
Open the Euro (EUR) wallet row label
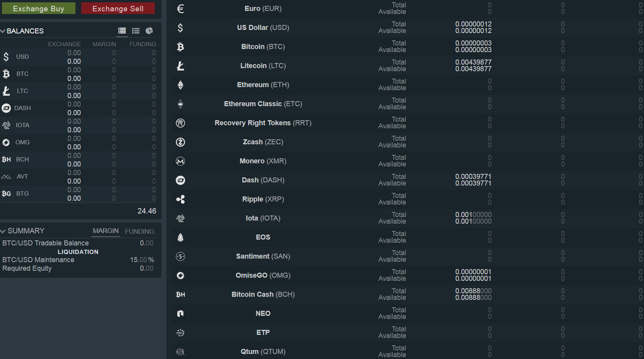point(263,9)
